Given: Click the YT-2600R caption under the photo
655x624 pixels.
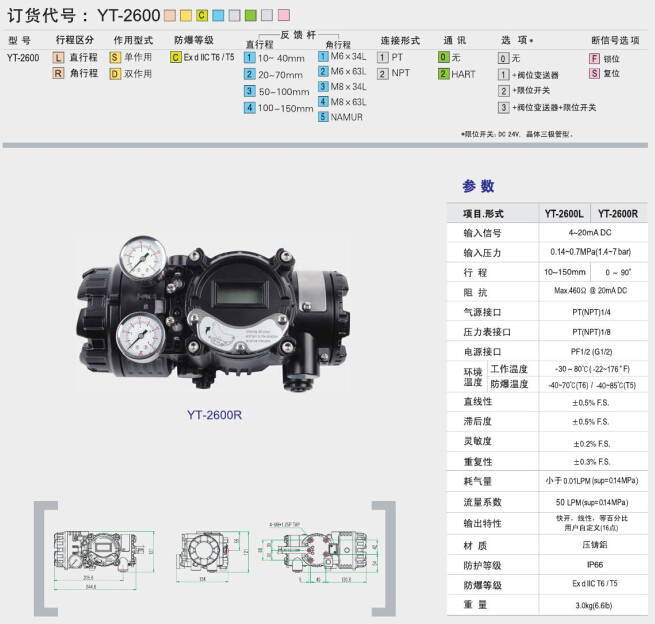Looking at the screenshot, I should (214, 415).
